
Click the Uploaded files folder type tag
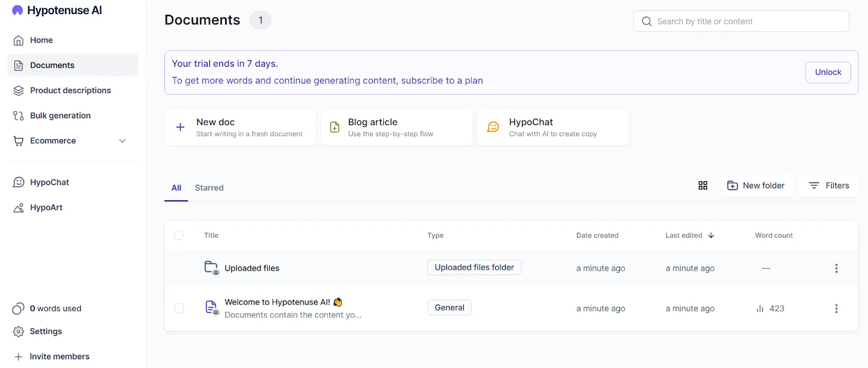pyautogui.click(x=474, y=268)
